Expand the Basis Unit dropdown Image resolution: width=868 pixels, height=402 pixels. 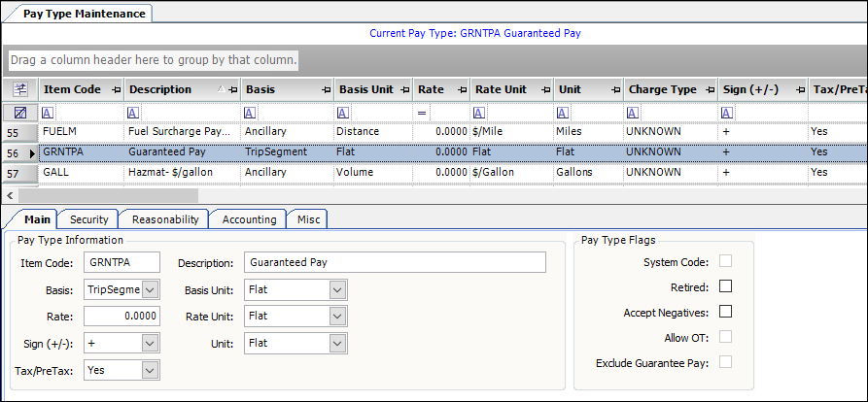[x=336, y=289]
